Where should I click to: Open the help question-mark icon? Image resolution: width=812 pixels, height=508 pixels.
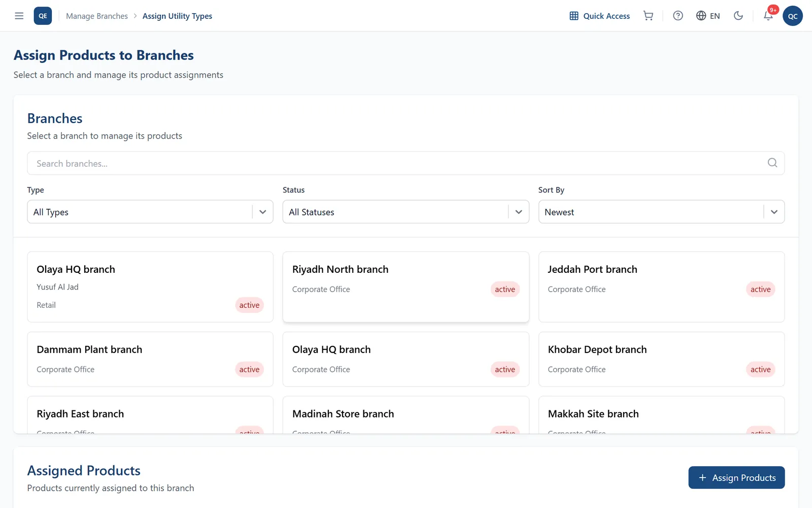click(678, 16)
